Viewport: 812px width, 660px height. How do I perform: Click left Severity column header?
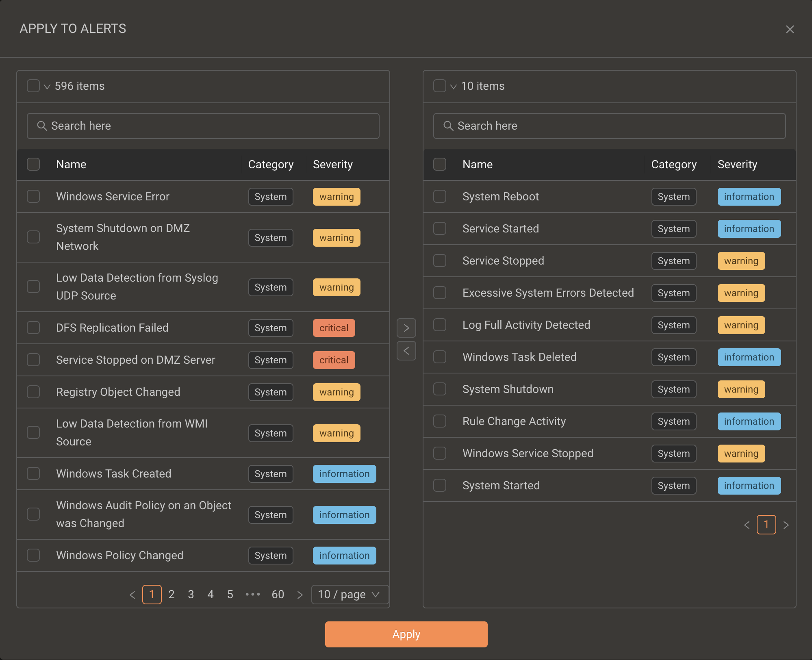(333, 164)
